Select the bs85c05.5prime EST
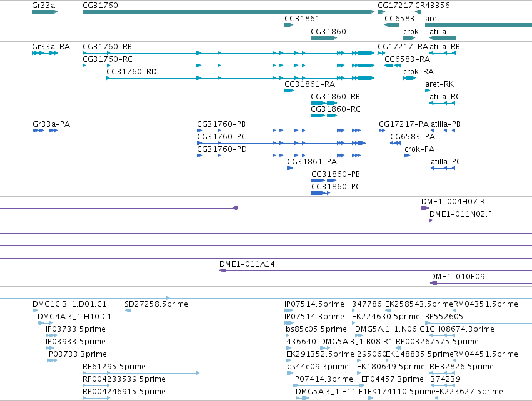The image size is (532, 401). (288, 335)
